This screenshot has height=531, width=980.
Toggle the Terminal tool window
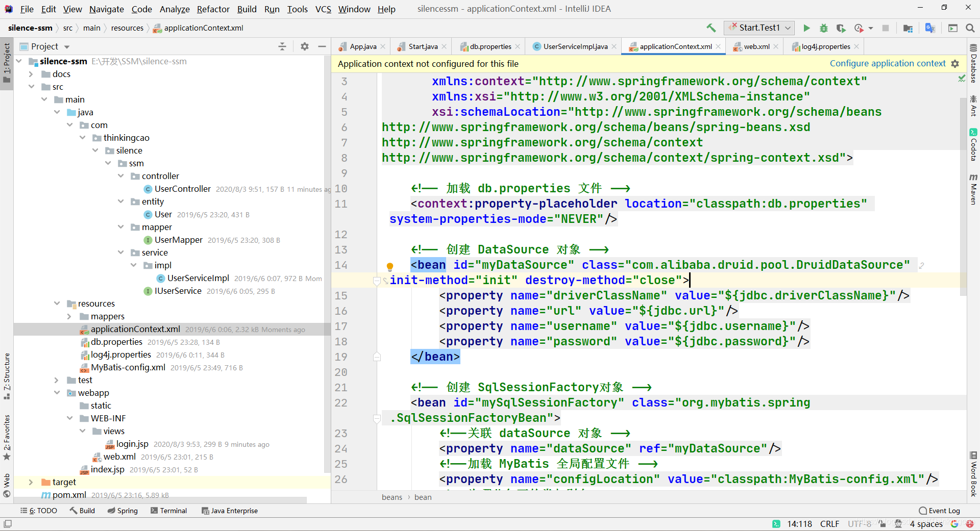168,511
